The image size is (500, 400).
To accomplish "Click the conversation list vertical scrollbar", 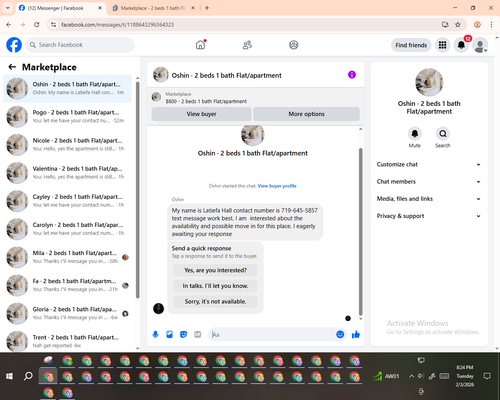I will (x=138, y=190).
